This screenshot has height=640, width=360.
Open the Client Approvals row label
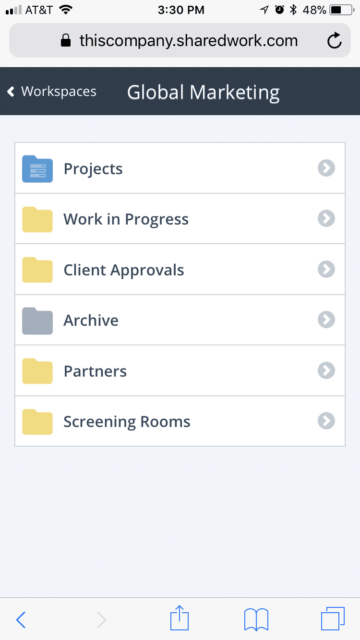pos(124,270)
